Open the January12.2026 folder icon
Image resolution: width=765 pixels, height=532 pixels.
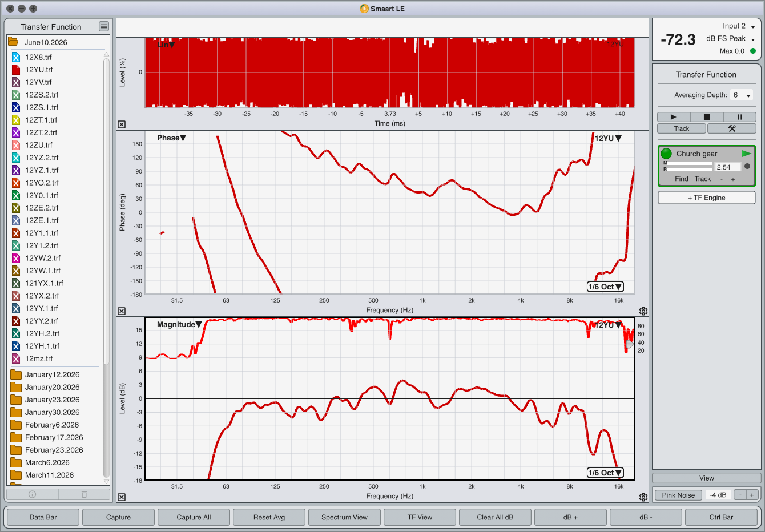click(x=16, y=374)
